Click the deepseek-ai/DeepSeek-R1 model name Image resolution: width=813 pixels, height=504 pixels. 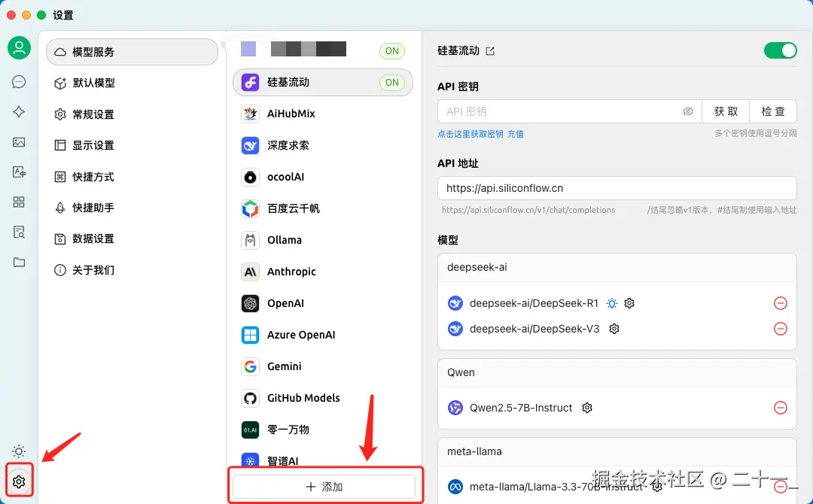click(x=534, y=303)
